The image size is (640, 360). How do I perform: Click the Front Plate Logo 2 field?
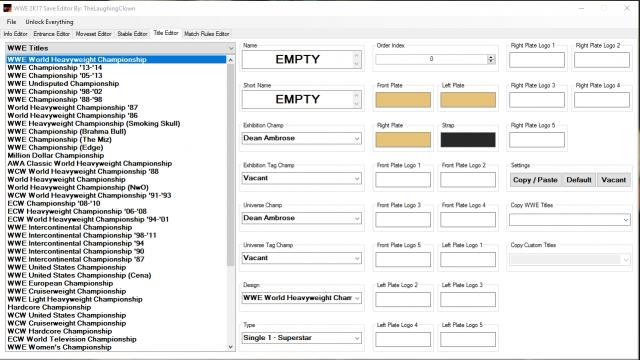468,180
